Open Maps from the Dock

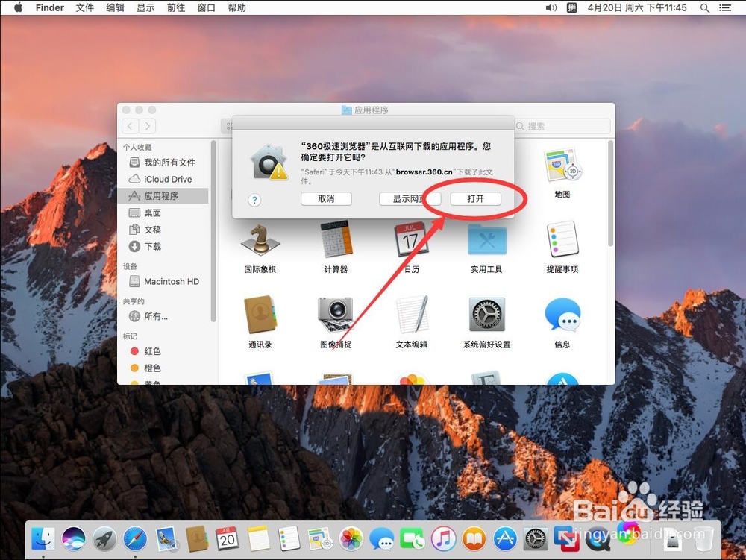coord(320,539)
